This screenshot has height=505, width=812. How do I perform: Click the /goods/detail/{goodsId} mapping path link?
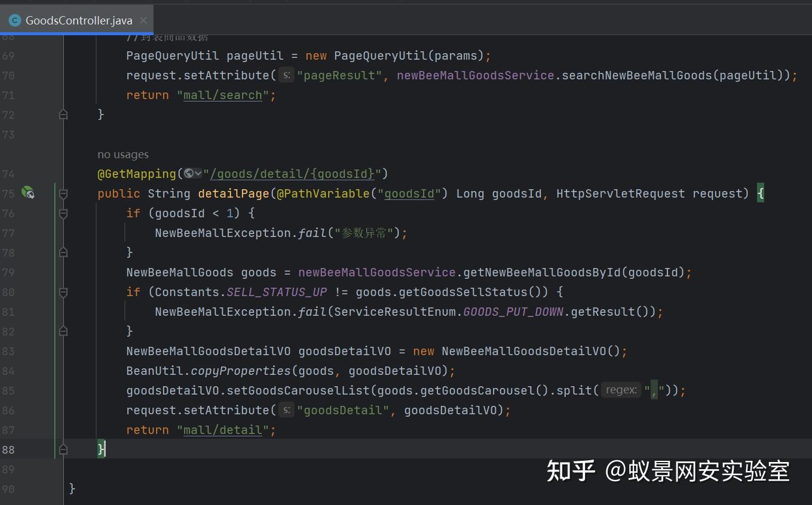point(291,173)
